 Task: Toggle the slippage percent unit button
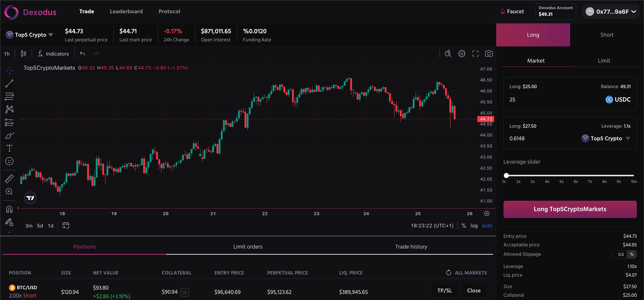point(631,254)
